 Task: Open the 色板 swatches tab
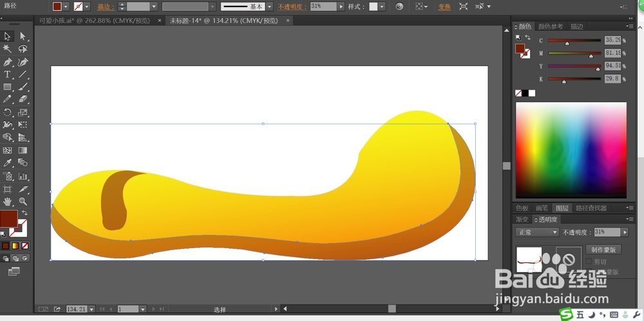[522, 208]
